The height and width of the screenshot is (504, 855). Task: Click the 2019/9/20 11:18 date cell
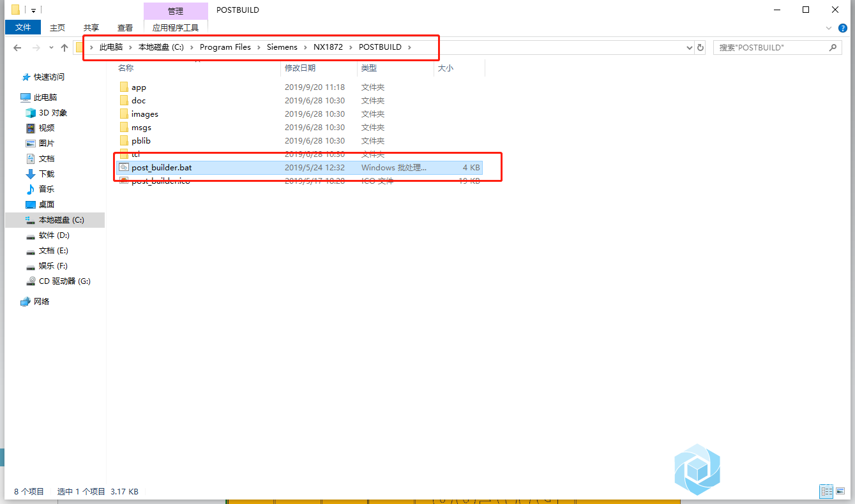point(315,87)
